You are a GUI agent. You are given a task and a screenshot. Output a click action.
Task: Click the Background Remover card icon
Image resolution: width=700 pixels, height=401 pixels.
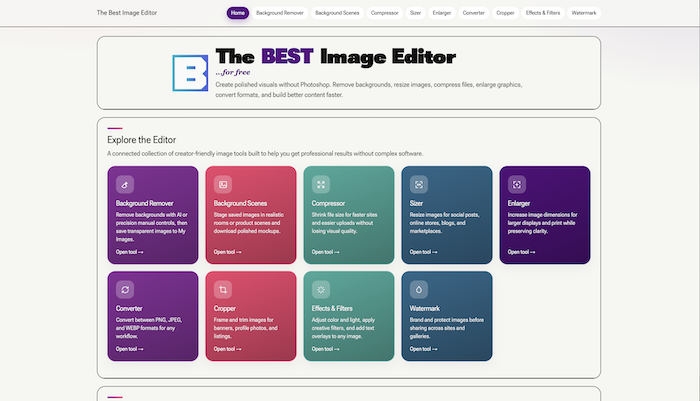click(125, 184)
